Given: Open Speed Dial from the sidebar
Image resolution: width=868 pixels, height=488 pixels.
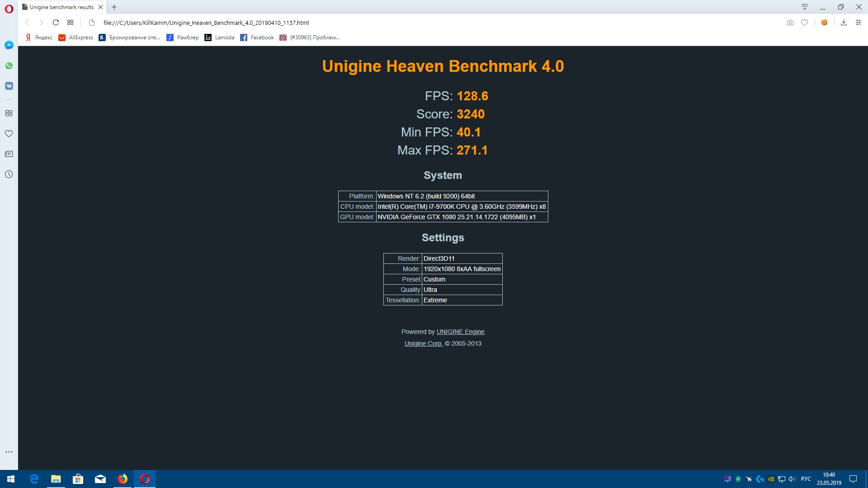Looking at the screenshot, I should pos(9,113).
